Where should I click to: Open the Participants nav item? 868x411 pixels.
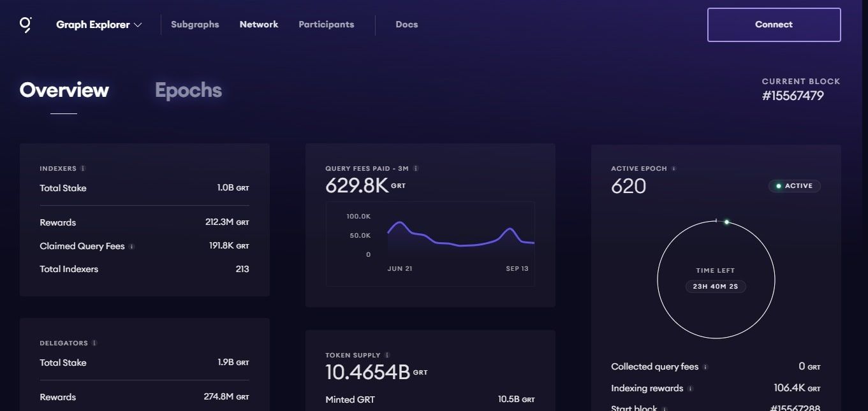tap(327, 24)
